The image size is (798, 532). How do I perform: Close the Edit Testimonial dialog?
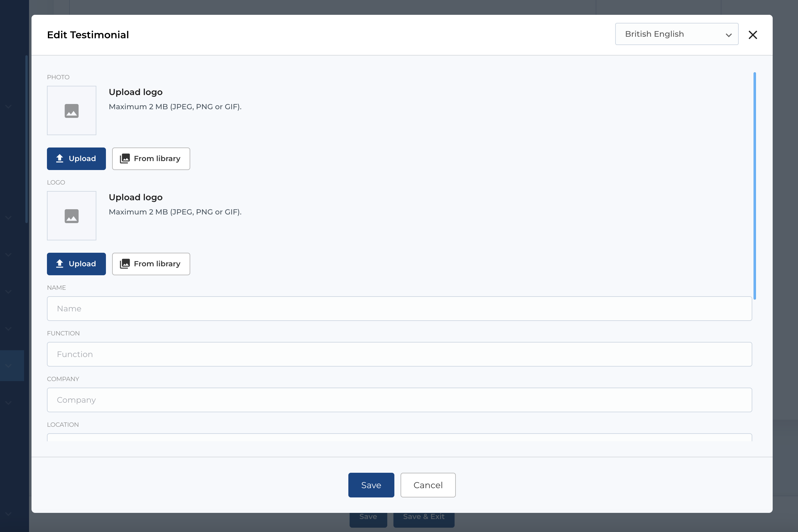(x=753, y=35)
